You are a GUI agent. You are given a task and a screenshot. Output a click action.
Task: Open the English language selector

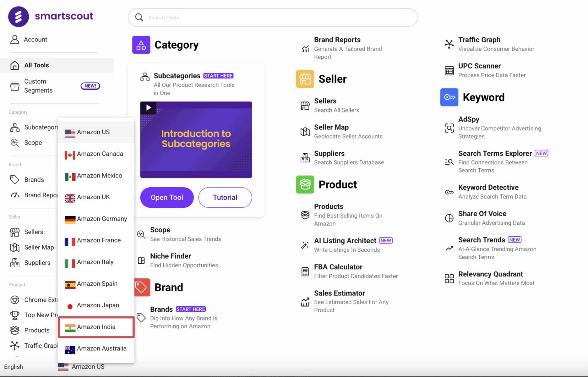click(x=14, y=367)
